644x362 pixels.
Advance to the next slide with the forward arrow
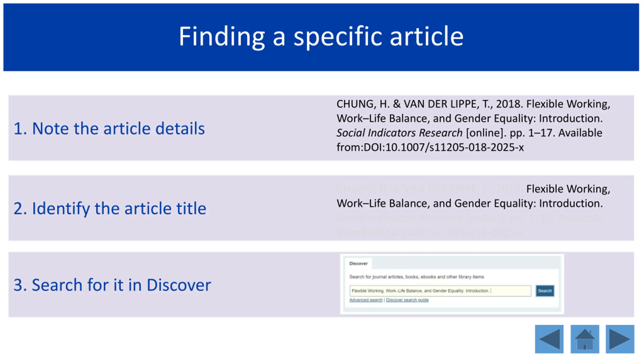coord(620,339)
